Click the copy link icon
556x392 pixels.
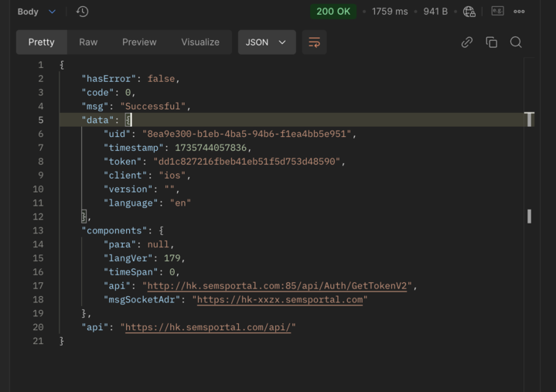coord(467,43)
